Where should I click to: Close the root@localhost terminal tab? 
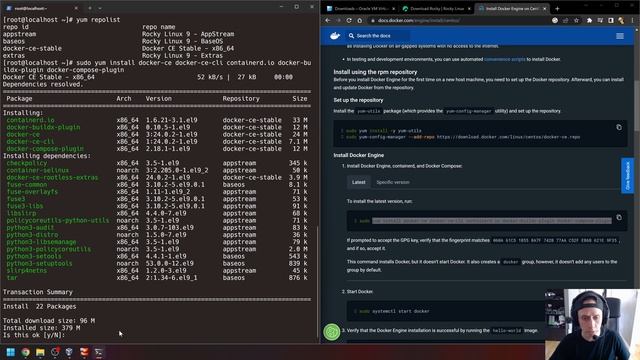(76, 8)
